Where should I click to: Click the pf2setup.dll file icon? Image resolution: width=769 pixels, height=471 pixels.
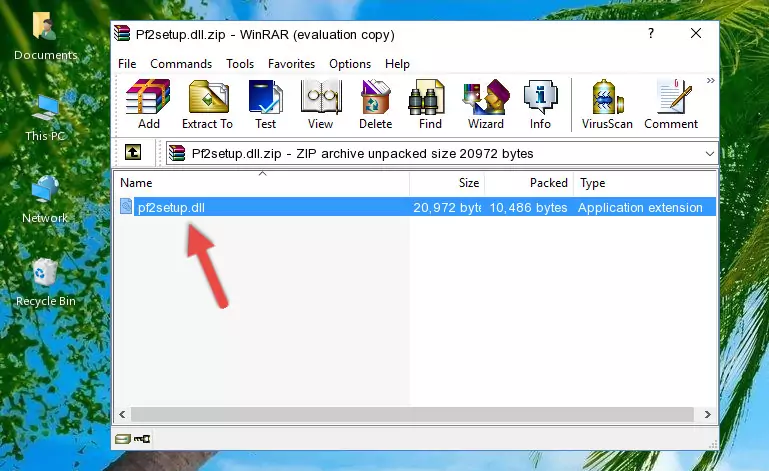point(126,207)
